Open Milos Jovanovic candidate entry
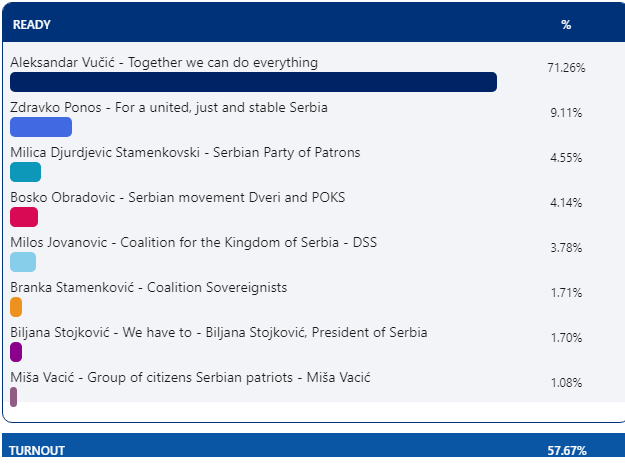The height and width of the screenshot is (467, 625). point(193,242)
